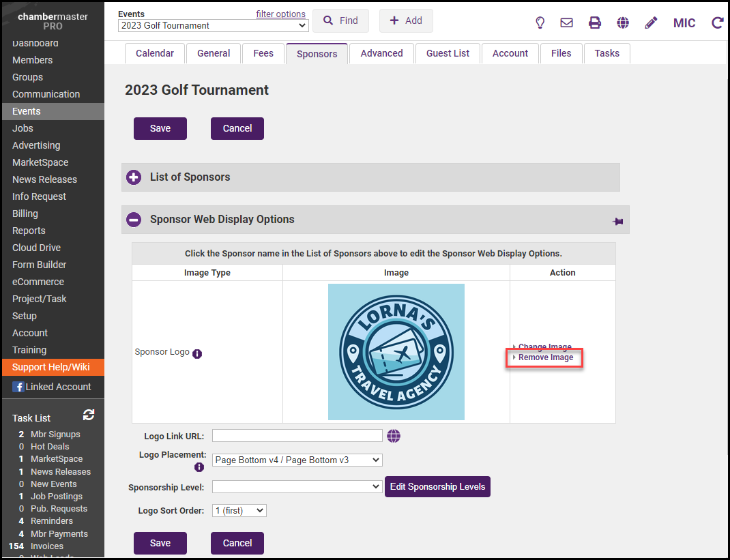Open the Sponsorship Level dropdown
730x560 pixels.
tap(297, 486)
